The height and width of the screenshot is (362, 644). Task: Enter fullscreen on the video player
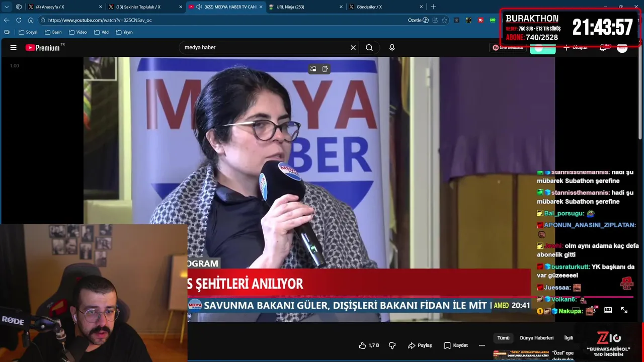(624, 310)
